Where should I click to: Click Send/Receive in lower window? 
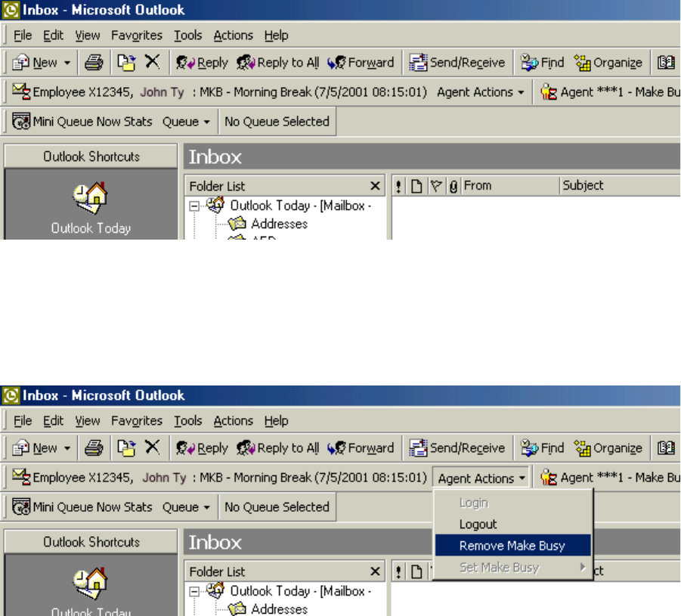point(457,448)
